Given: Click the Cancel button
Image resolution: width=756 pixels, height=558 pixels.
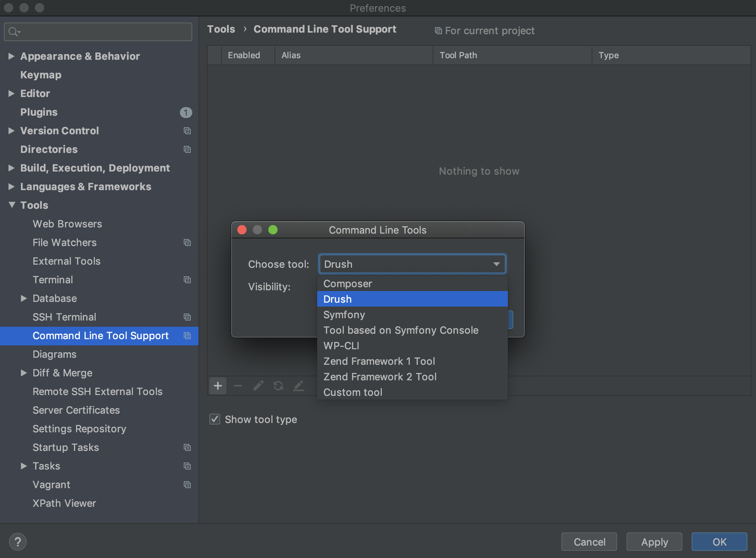Looking at the screenshot, I should (589, 542).
